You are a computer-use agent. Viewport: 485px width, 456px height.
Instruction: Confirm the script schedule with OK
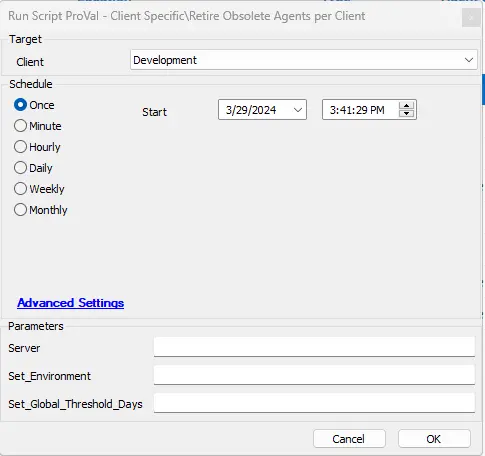click(434, 439)
